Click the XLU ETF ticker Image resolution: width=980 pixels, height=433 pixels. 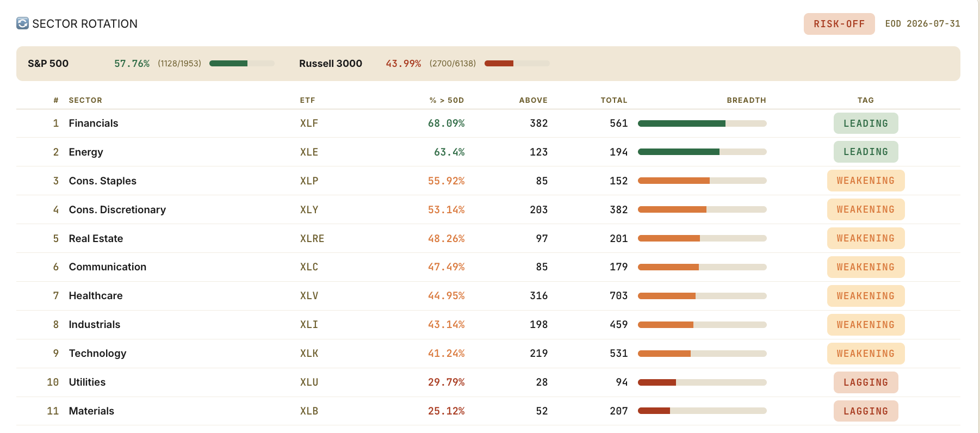click(309, 382)
